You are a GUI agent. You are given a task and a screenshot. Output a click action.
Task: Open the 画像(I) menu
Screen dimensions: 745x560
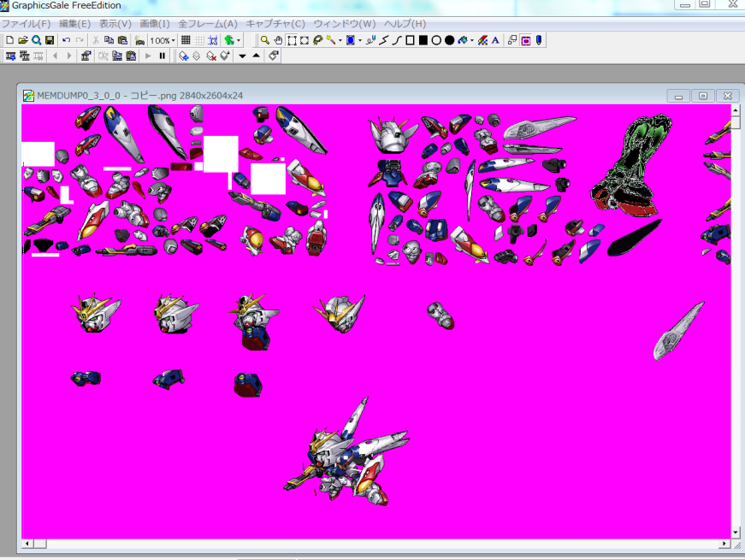155,23
